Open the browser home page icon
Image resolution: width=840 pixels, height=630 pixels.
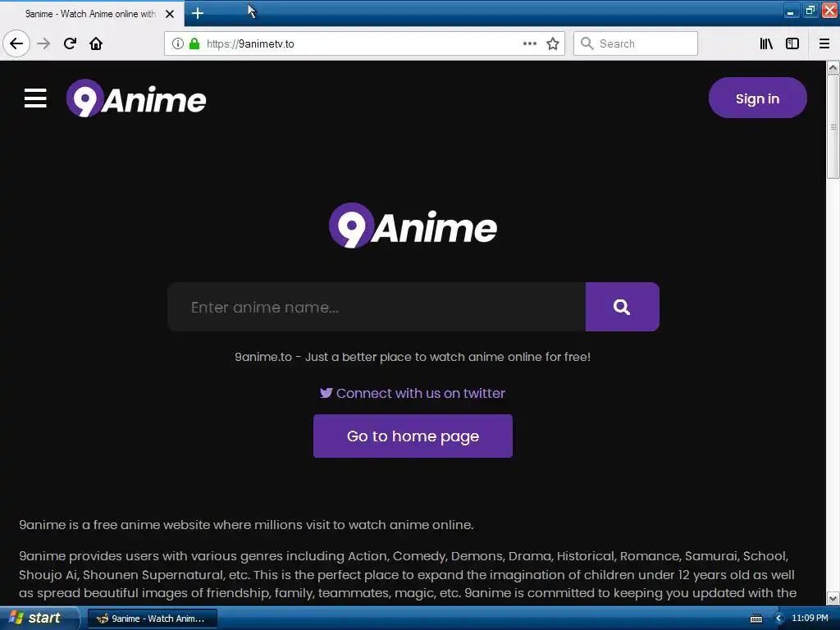click(x=96, y=43)
